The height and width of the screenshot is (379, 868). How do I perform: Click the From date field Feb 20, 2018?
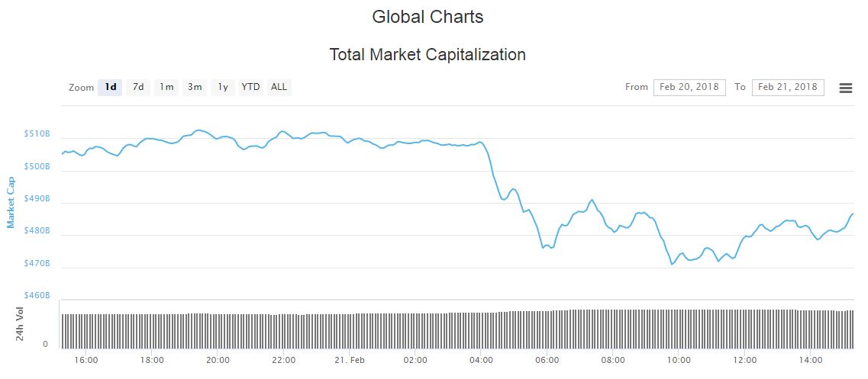[689, 88]
